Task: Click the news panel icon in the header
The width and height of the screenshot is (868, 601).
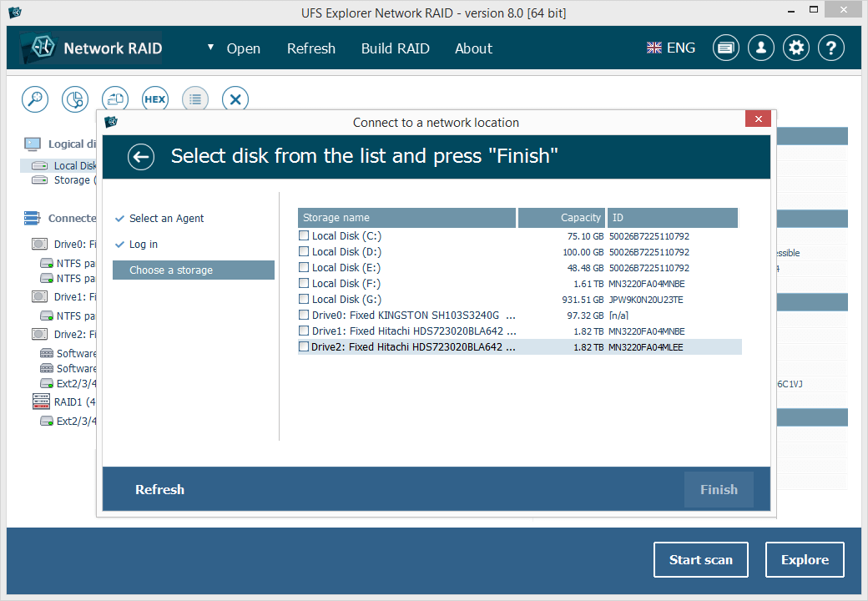Action: pos(725,48)
